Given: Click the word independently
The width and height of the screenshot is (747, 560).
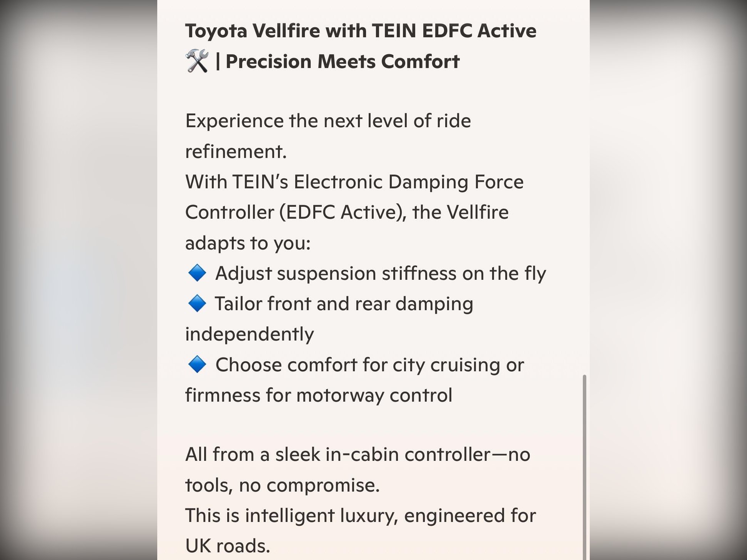Looking at the screenshot, I should 250,334.
